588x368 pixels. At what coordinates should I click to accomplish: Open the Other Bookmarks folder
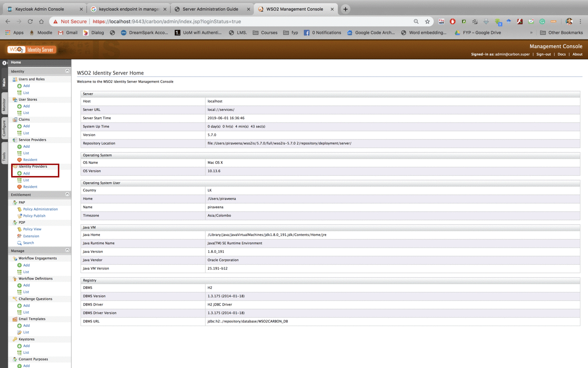click(561, 33)
